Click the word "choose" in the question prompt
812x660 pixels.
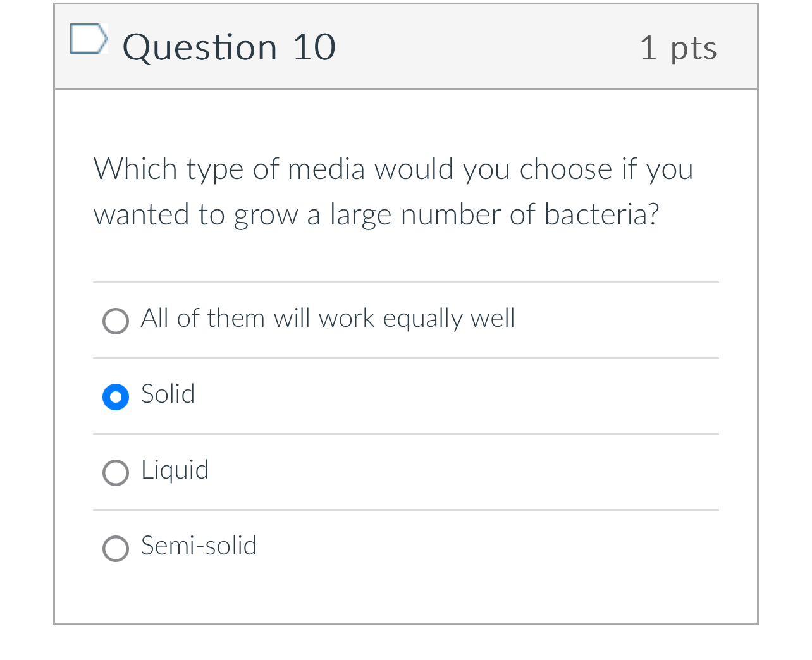pyautogui.click(x=565, y=169)
